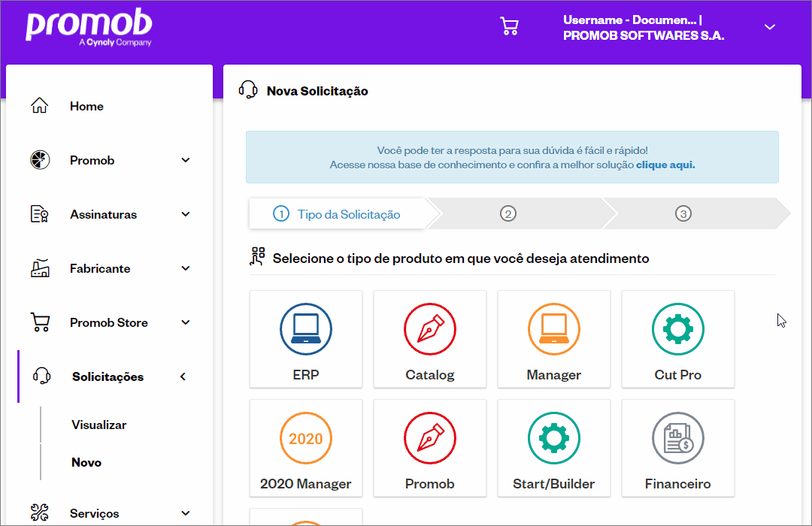This screenshot has height=526, width=812.
Task: Open Visualizar under Solicitações
Action: coord(99,425)
